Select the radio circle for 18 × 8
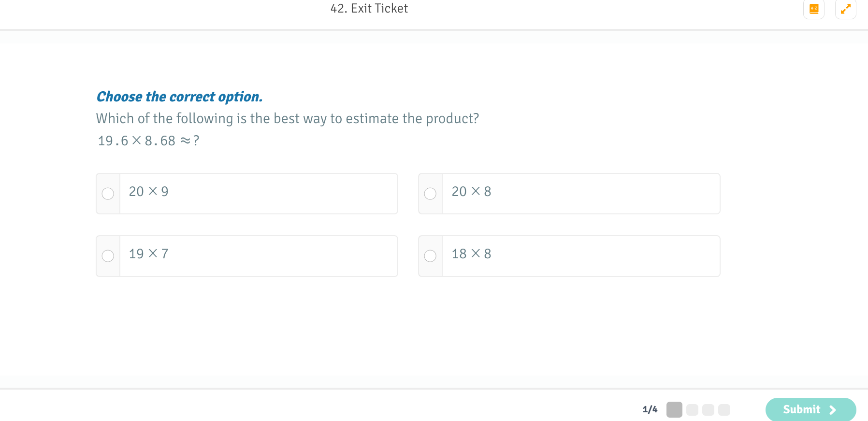The image size is (868, 421). 430,256
